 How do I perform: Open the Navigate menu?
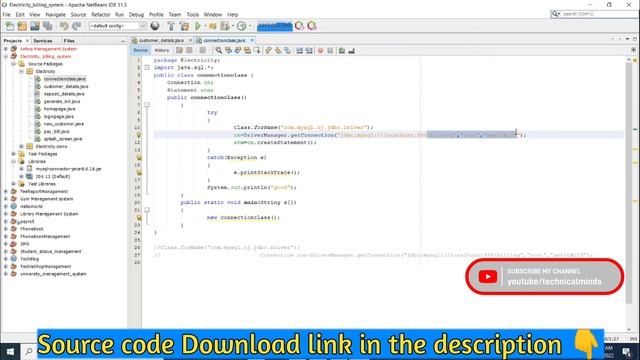[x=56, y=15]
